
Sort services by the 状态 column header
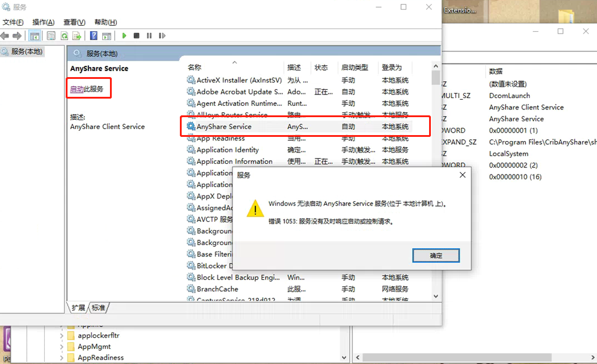coord(321,68)
